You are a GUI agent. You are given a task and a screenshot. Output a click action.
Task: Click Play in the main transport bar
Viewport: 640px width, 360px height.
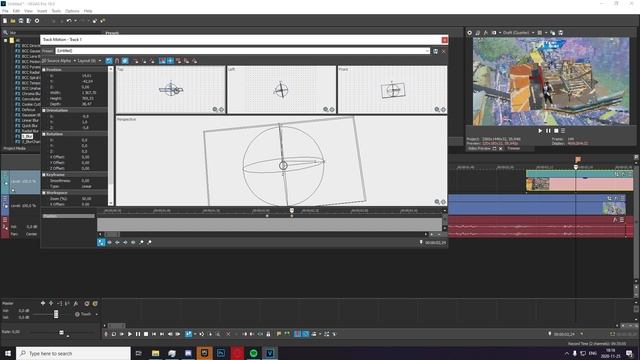coord(130,334)
